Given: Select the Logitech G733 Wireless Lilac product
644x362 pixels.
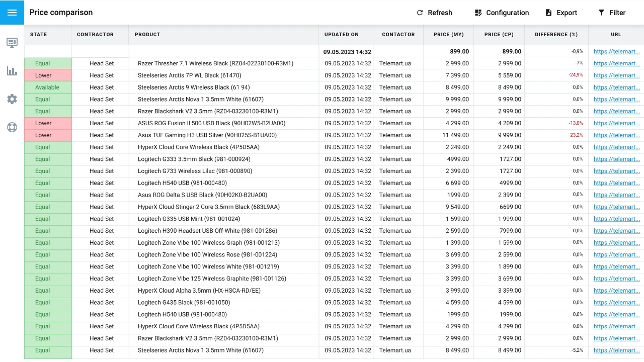Looking at the screenshot, I should pos(195,171).
